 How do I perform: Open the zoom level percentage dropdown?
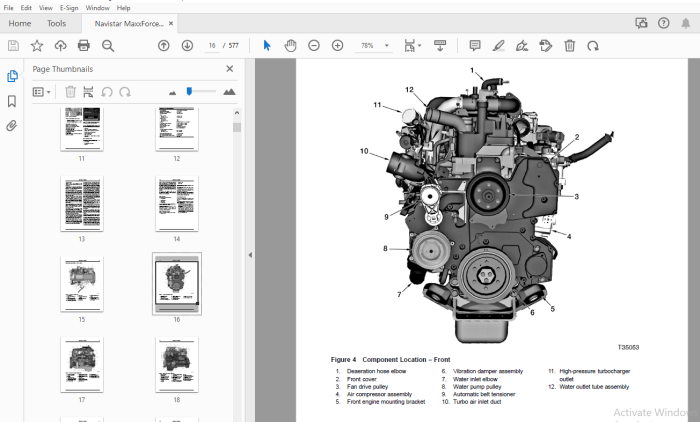[387, 46]
